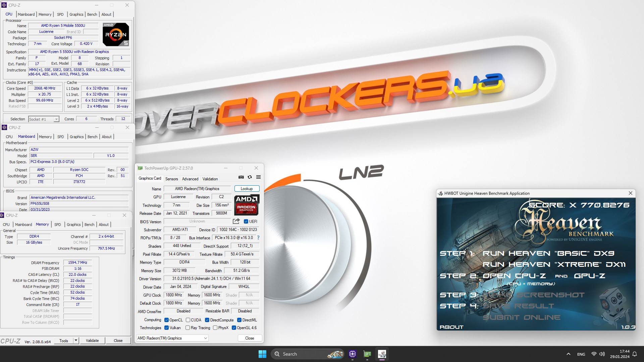The width and height of the screenshot is (644, 362).
Task: Open CPU-Z link in Heaven step 2
Action: 514,276
